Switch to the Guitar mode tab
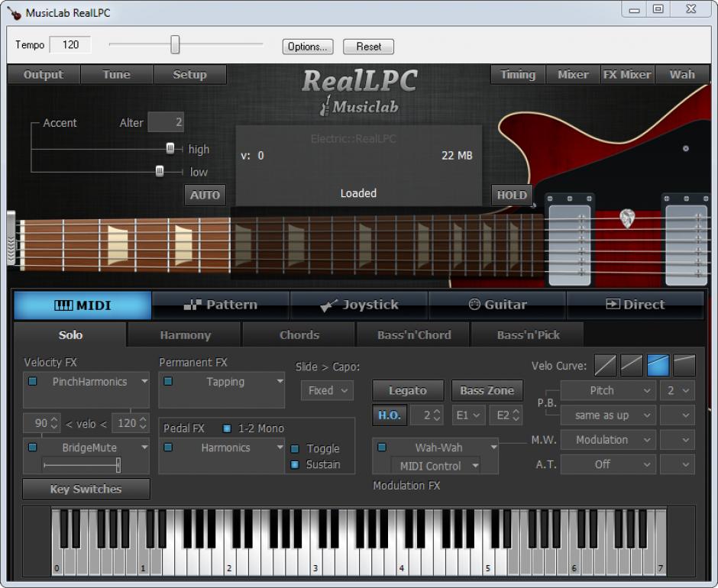This screenshot has height=588, width=718. pyautogui.click(x=498, y=305)
